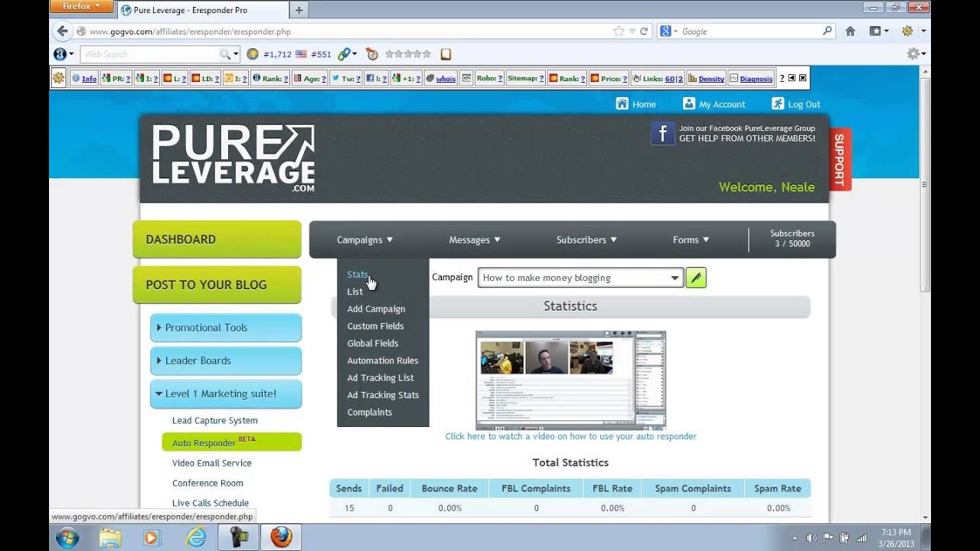Click the taskbar clock showing 7:13 PM
The image size is (980, 551).
tap(895, 532)
